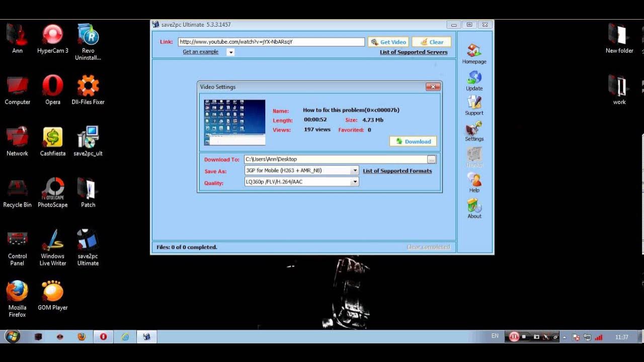
Task: Open the Dll-Files Fixer desktop icon
Action: click(x=88, y=90)
